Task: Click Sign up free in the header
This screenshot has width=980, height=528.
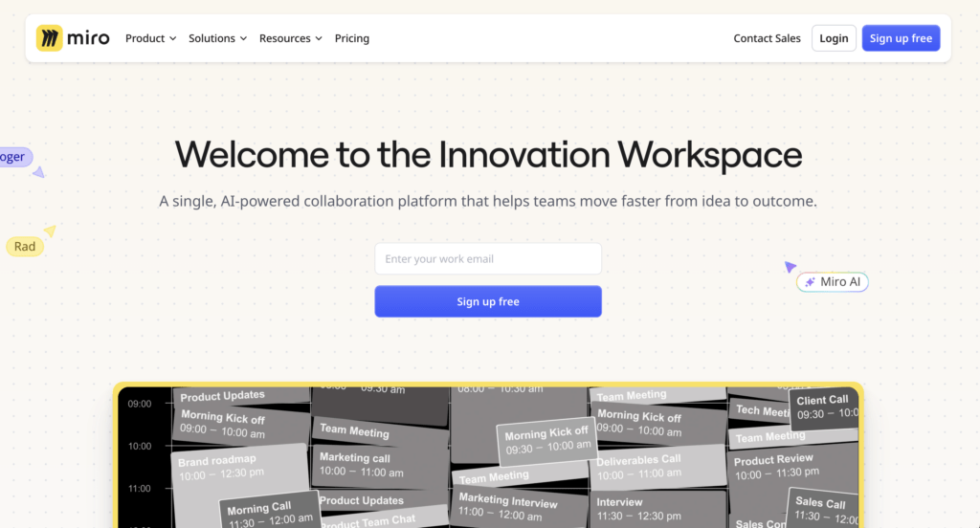Action: point(900,38)
